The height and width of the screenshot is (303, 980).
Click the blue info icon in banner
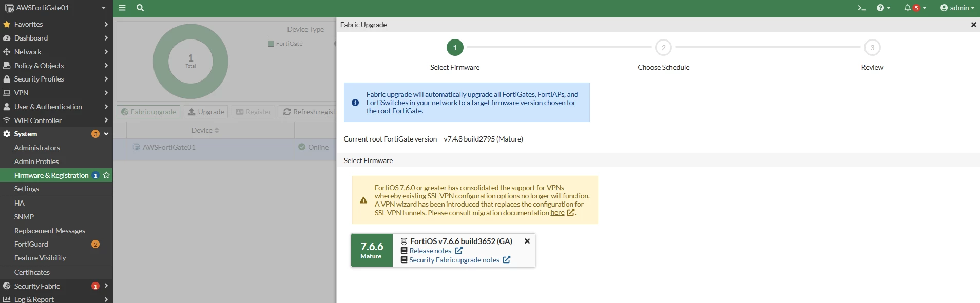point(355,103)
